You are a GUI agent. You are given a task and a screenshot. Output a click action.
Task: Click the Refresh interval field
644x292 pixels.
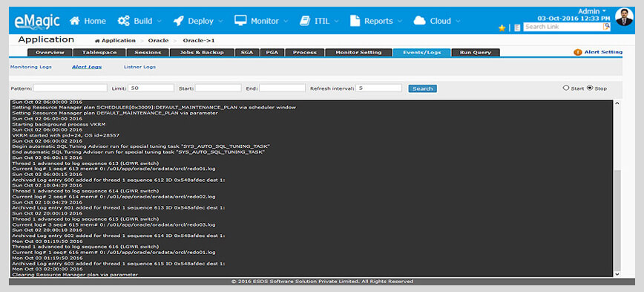pos(378,88)
